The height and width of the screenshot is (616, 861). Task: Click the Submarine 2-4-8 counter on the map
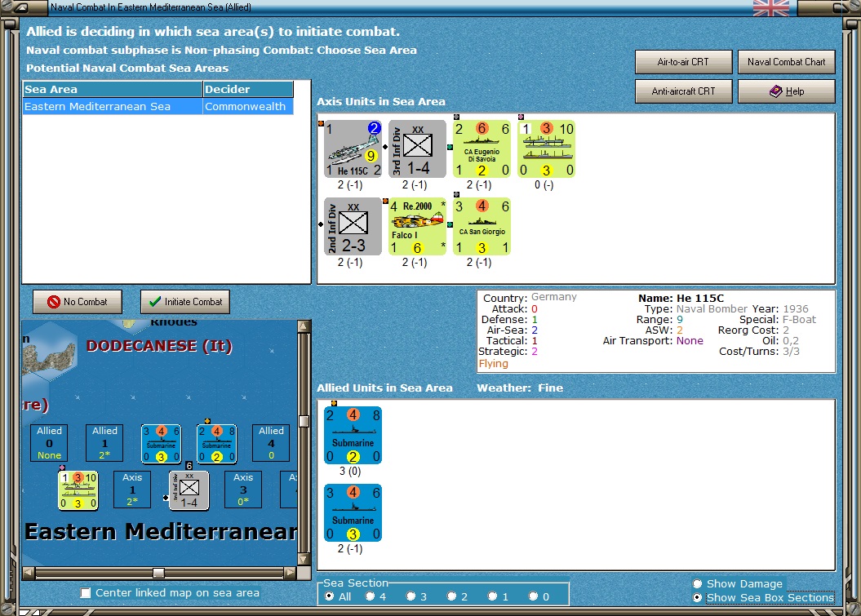coord(217,444)
